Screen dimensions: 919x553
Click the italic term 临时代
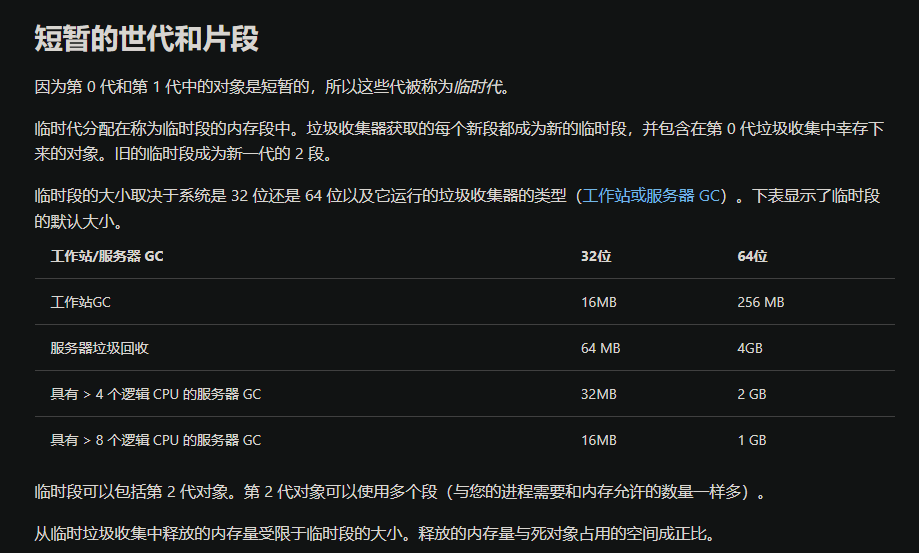pyautogui.click(x=481, y=87)
